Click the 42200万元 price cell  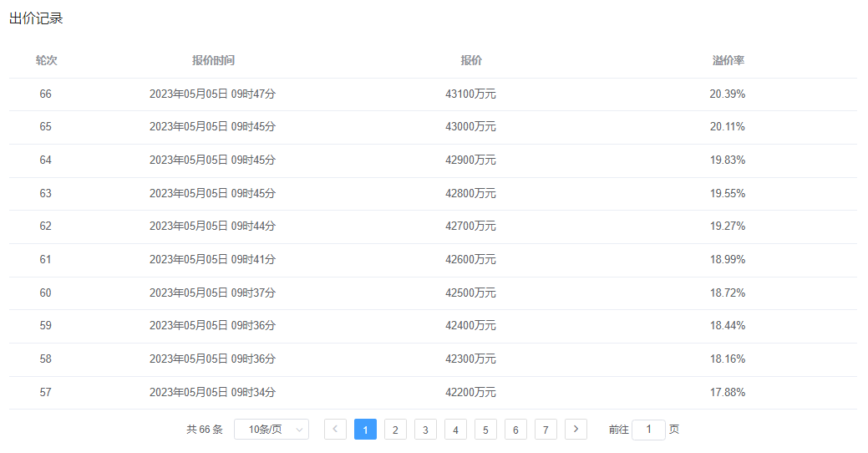pyautogui.click(x=470, y=392)
